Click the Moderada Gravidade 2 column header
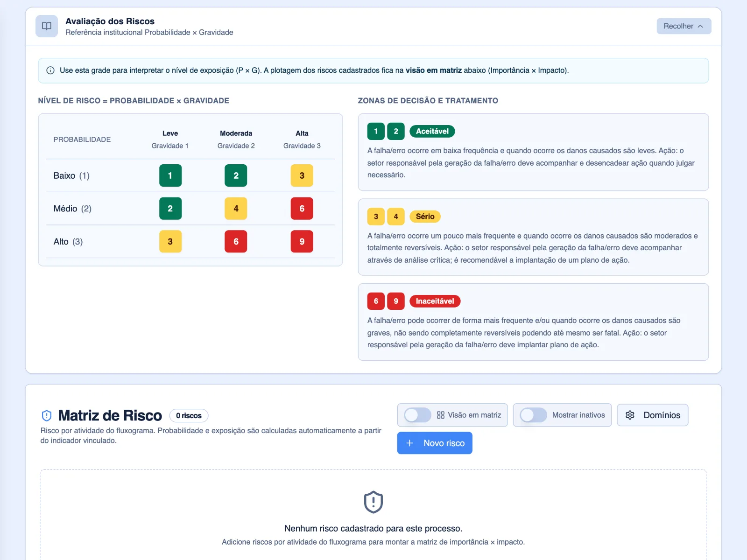The image size is (747, 560). tap(236, 140)
